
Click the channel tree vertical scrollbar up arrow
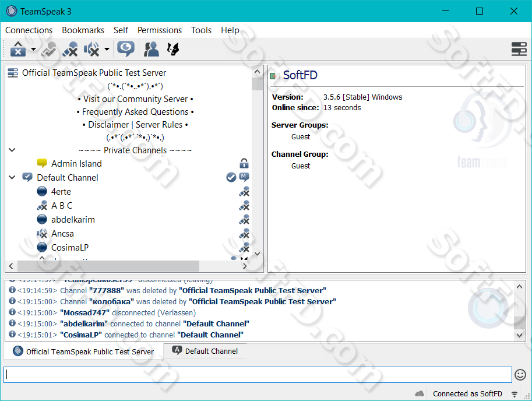coord(257,72)
